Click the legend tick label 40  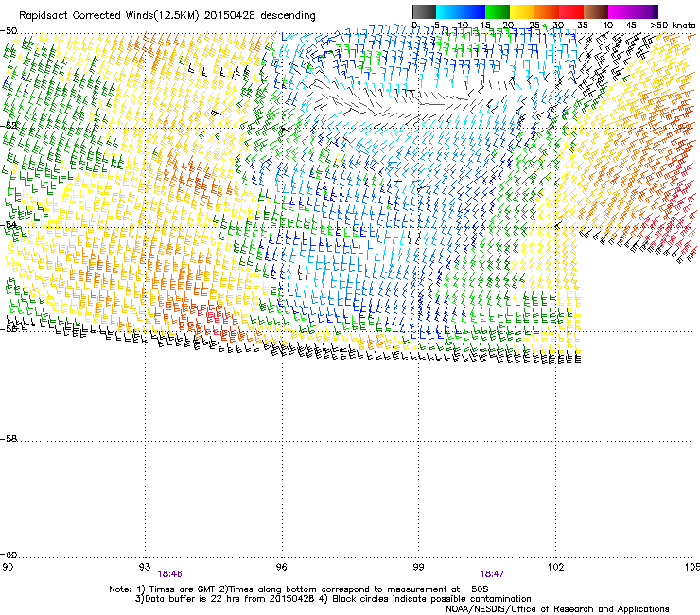click(x=607, y=26)
